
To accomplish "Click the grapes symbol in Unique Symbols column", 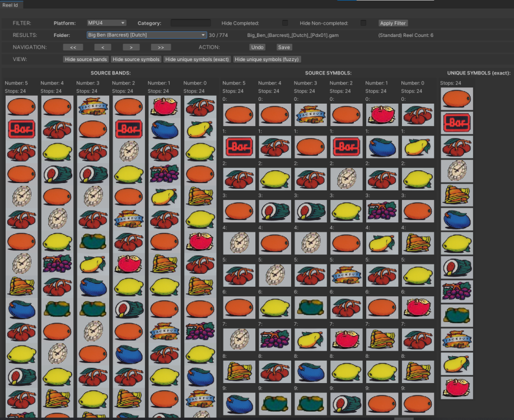I will click(x=456, y=291).
